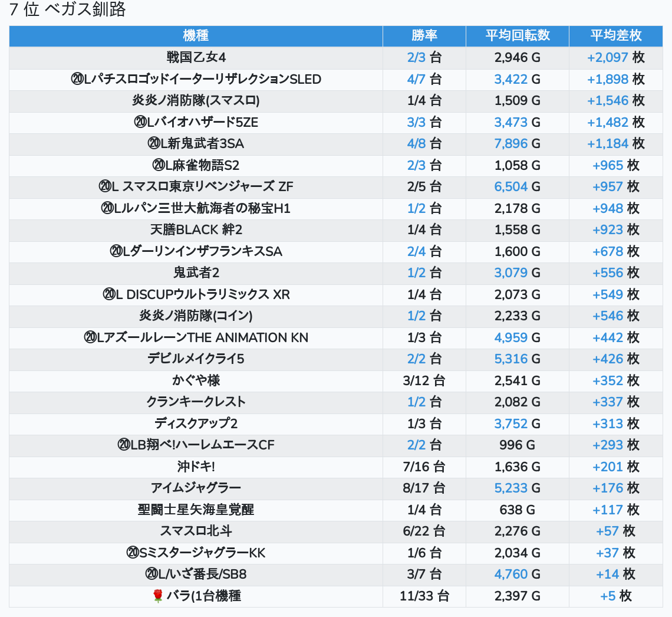Click the 平均回転数 column header

tap(517, 35)
